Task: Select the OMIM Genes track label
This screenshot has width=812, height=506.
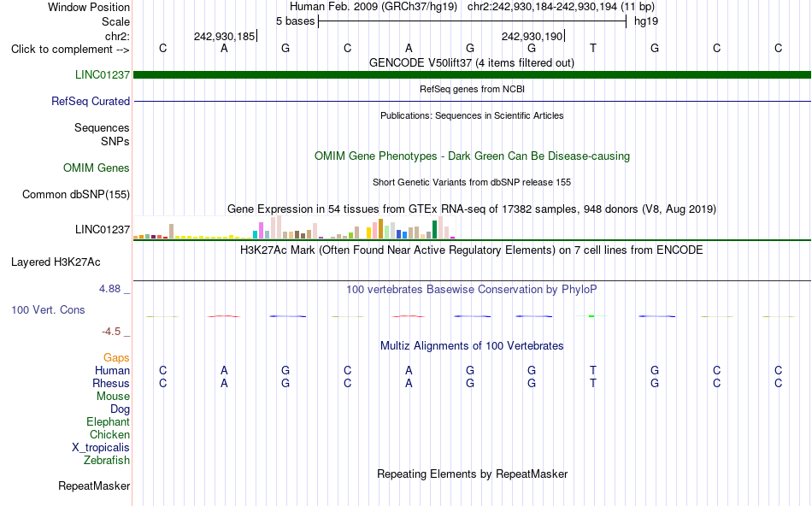Action: click(97, 168)
